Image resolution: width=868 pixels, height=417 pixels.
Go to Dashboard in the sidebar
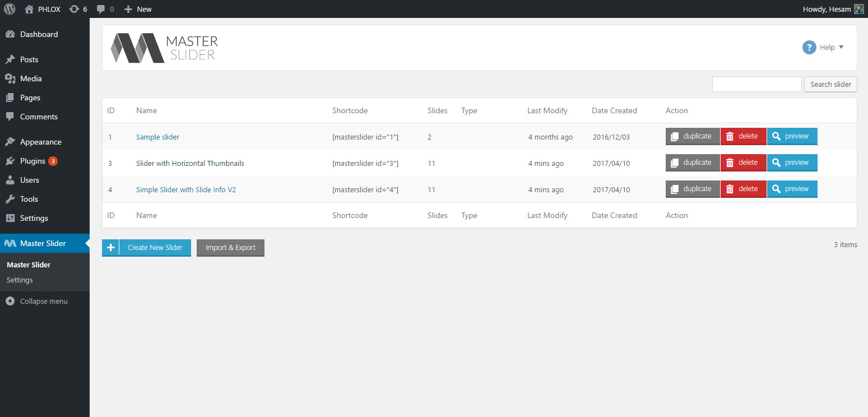click(45, 34)
